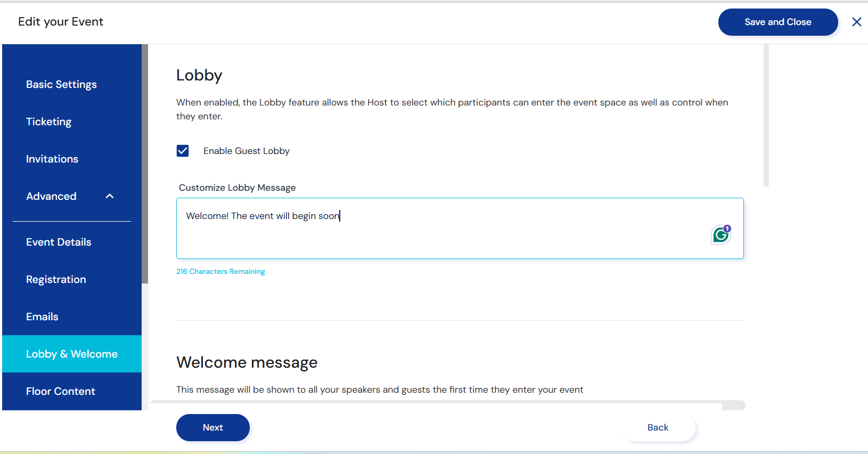Navigate to Emails section
This screenshot has width=868, height=454.
pyautogui.click(x=42, y=317)
